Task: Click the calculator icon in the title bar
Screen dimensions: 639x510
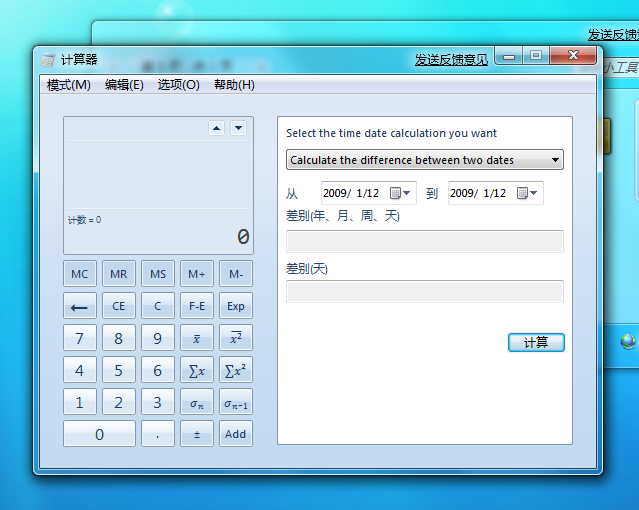Action: [48, 60]
